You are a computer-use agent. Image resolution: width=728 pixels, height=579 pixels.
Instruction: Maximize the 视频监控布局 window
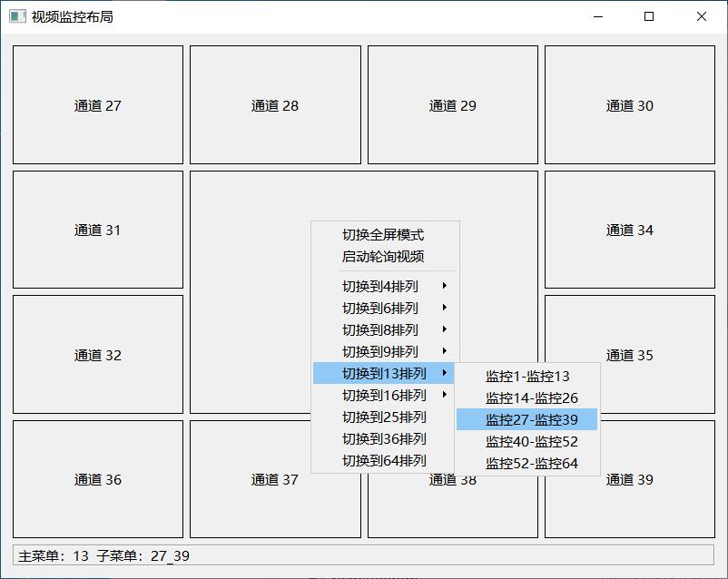649,16
